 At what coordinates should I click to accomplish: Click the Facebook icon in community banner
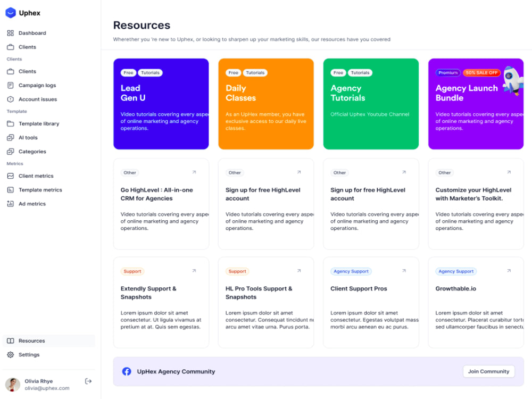click(127, 371)
